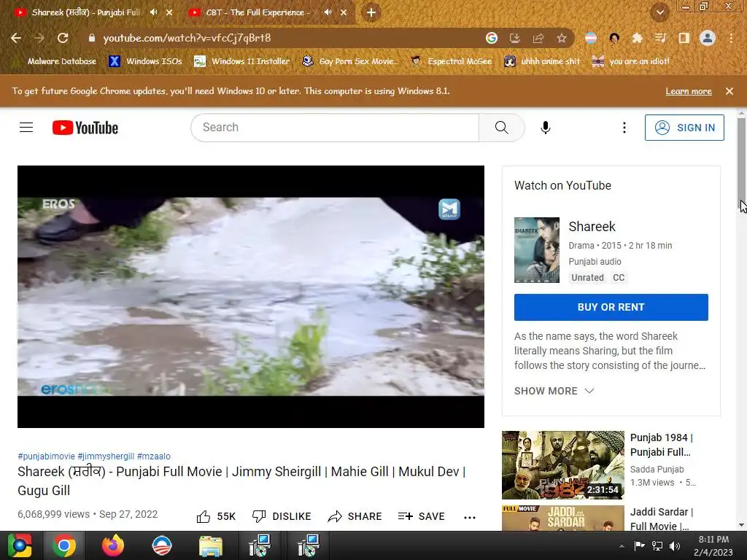Open the Extensions puzzle icon

coord(638,38)
